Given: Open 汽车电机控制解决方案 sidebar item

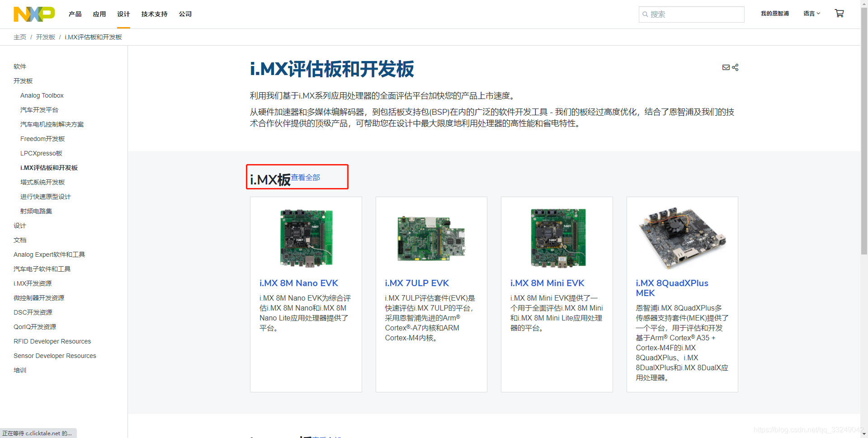Looking at the screenshot, I should click(52, 124).
